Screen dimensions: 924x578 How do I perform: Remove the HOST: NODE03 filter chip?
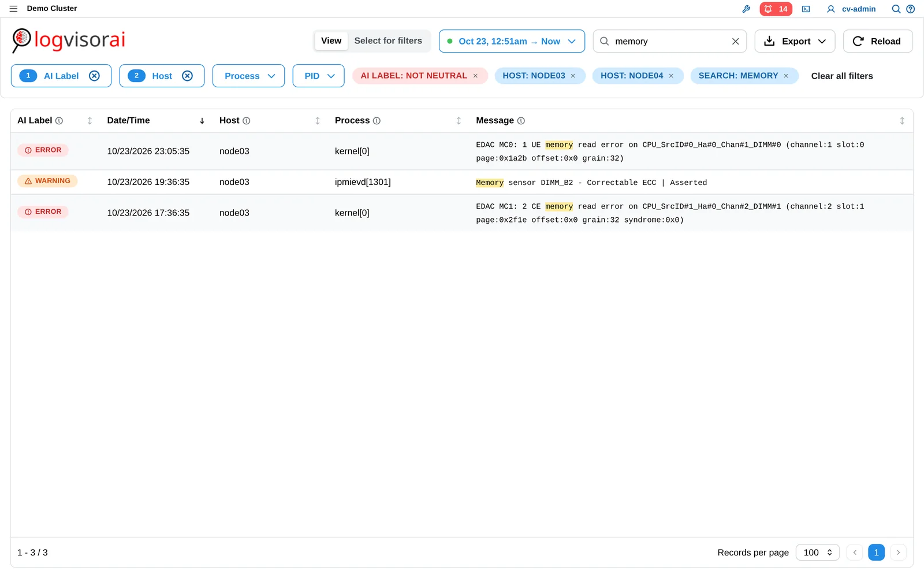[x=573, y=76]
